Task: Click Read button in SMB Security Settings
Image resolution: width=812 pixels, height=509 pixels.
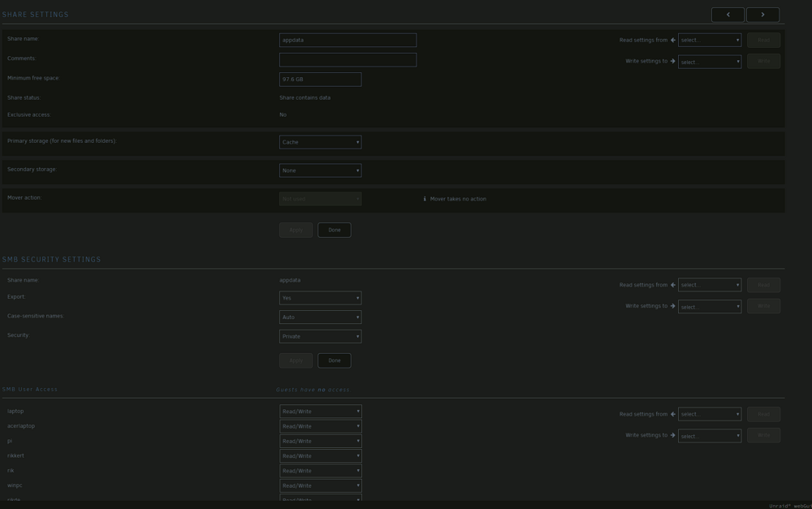Action: click(x=763, y=285)
